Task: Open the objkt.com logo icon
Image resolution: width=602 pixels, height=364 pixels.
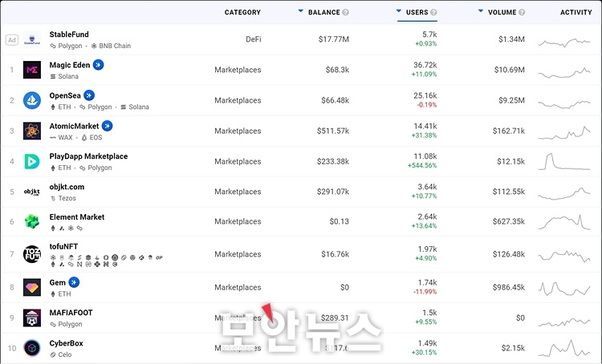Action: coord(32,192)
